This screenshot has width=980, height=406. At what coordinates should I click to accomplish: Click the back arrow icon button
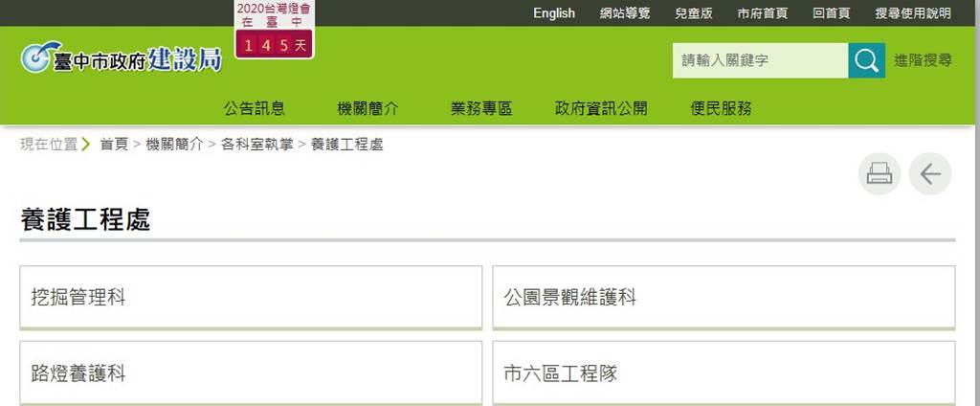coord(929,173)
